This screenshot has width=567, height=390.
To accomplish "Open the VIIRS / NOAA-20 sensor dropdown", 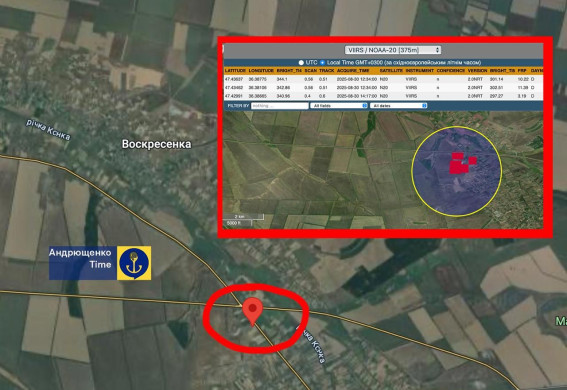I will [393, 50].
